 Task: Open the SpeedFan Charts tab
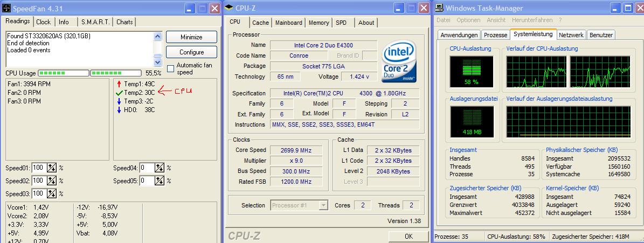coord(124,22)
